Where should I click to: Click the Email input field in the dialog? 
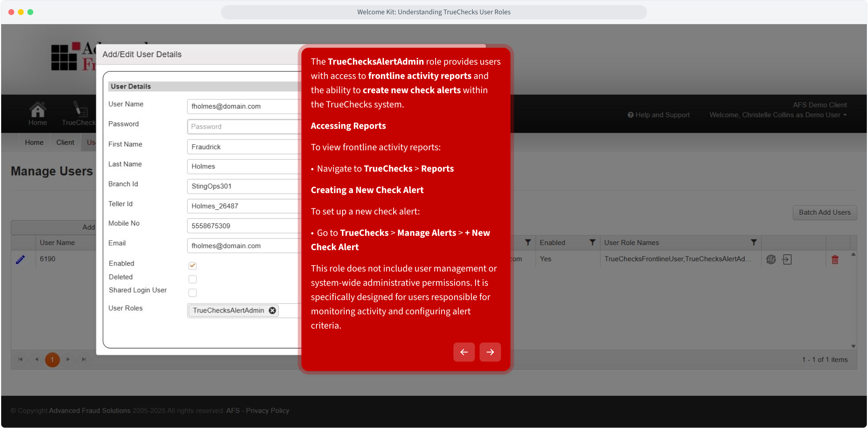244,246
